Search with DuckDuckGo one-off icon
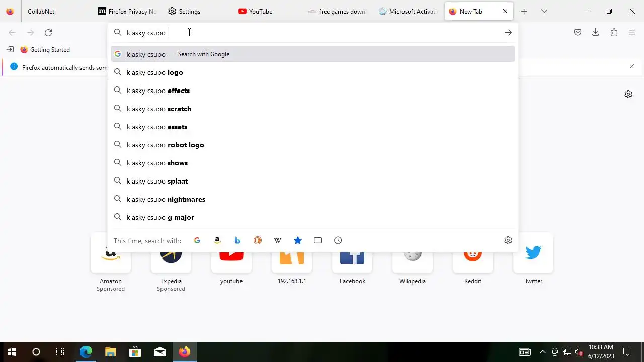 (258, 240)
